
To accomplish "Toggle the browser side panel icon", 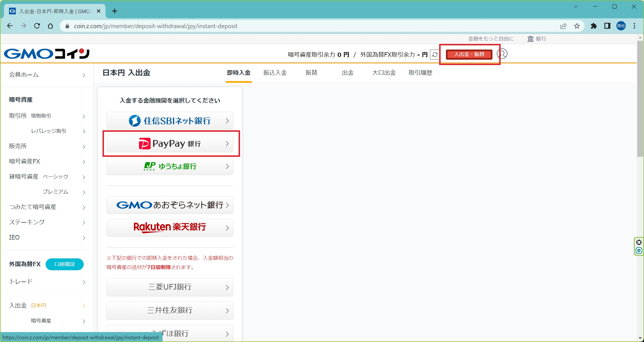I will point(607,26).
